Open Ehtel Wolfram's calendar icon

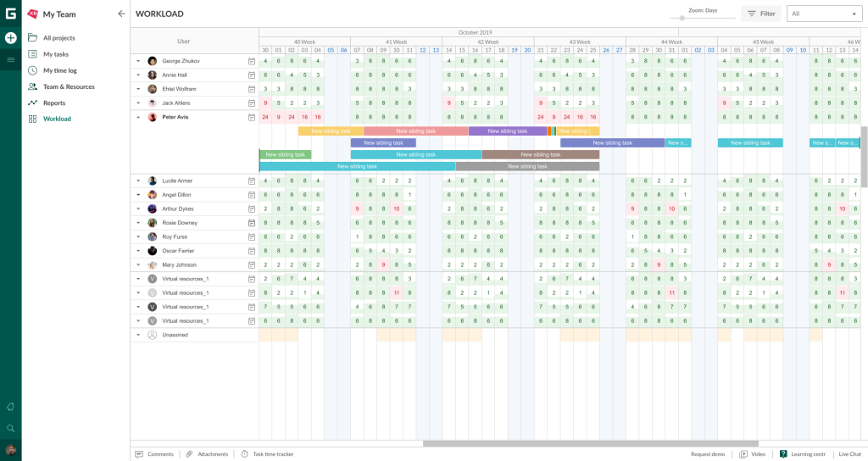point(251,88)
